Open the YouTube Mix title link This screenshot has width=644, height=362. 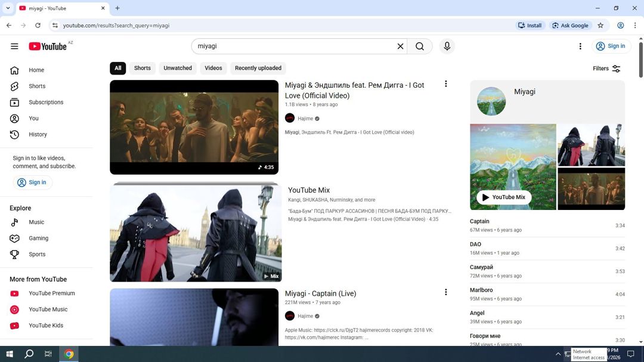point(309,190)
